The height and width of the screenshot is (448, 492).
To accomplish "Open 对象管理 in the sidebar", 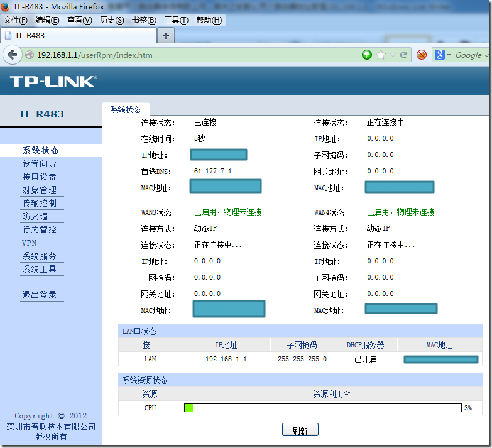I will click(x=39, y=190).
